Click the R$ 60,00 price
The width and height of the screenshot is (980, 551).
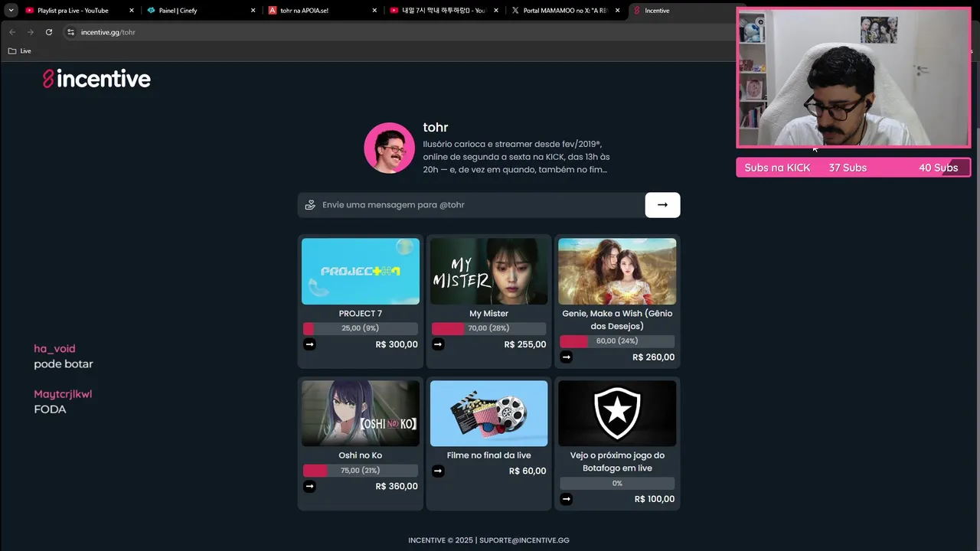coord(528,471)
